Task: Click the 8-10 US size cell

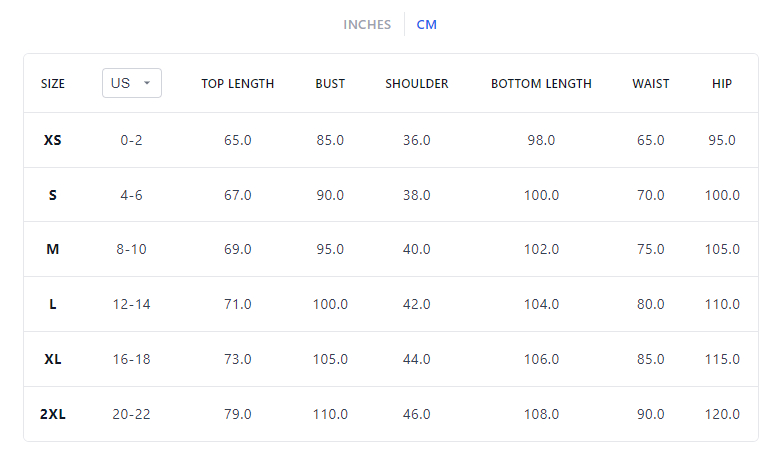Action: pos(132,250)
